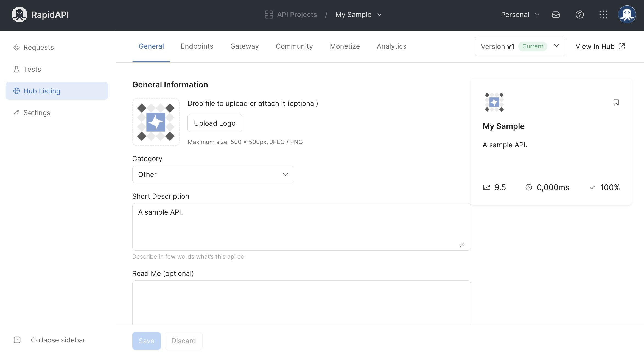This screenshot has height=354, width=644.
Task: Click the Upload Logo button
Action: coord(215,123)
